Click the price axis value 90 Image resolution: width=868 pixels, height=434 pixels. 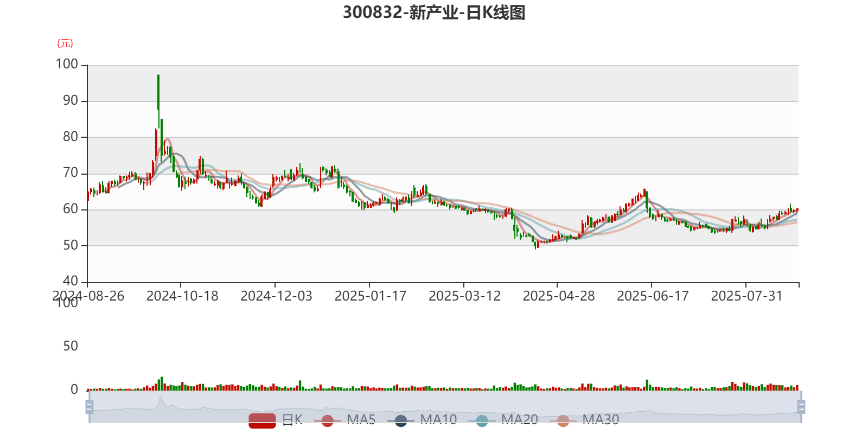click(71, 100)
